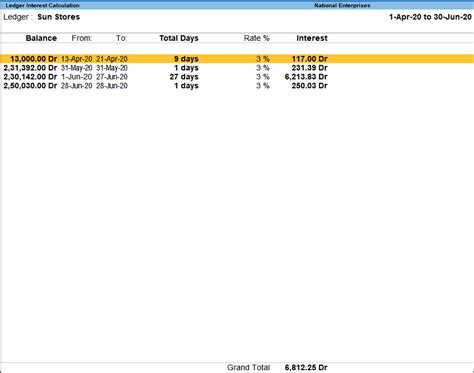Image resolution: width=474 pixels, height=373 pixels.
Task: Click the 21-Apr-20 to date
Action: click(x=112, y=59)
